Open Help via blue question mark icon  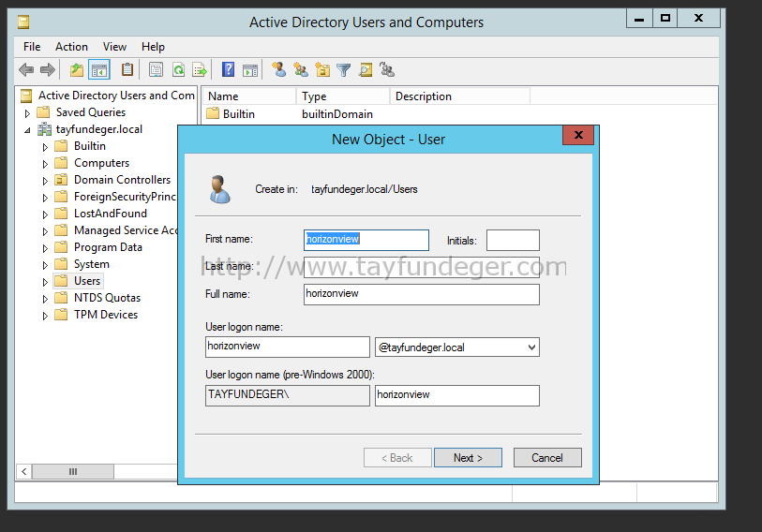[x=228, y=69]
